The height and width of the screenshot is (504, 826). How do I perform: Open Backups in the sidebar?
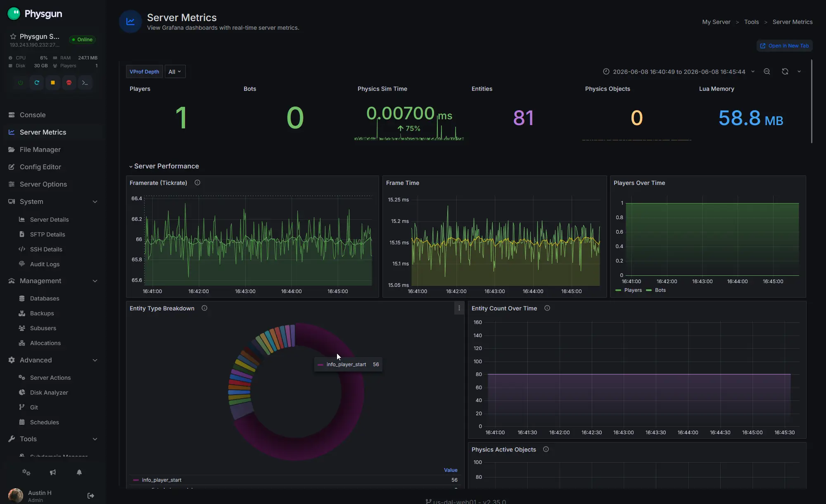click(x=42, y=313)
